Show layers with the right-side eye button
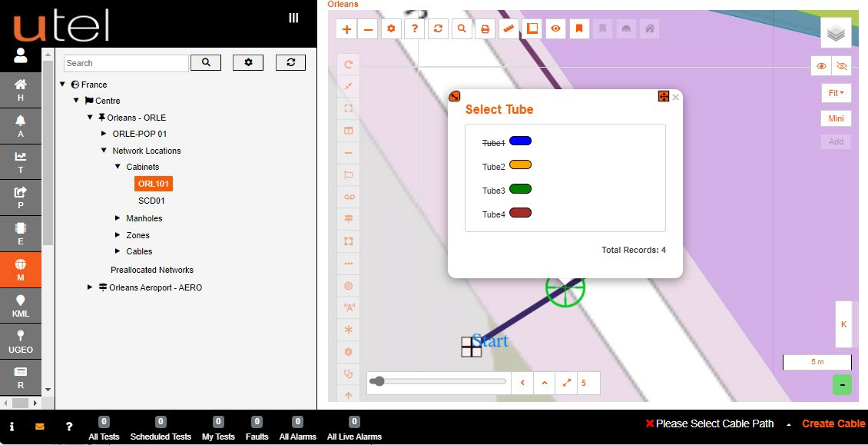This screenshot has height=445, width=868. tap(821, 66)
